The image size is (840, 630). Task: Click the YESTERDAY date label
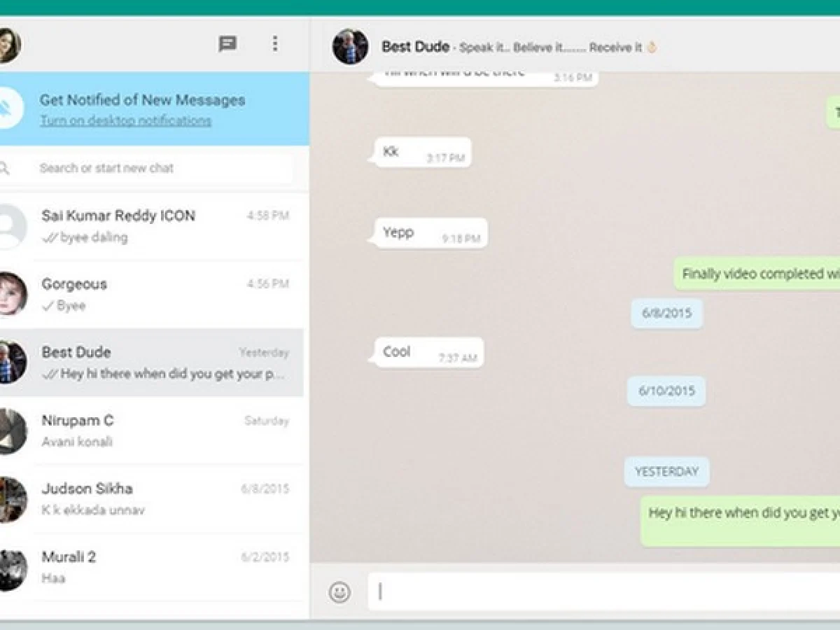666,472
